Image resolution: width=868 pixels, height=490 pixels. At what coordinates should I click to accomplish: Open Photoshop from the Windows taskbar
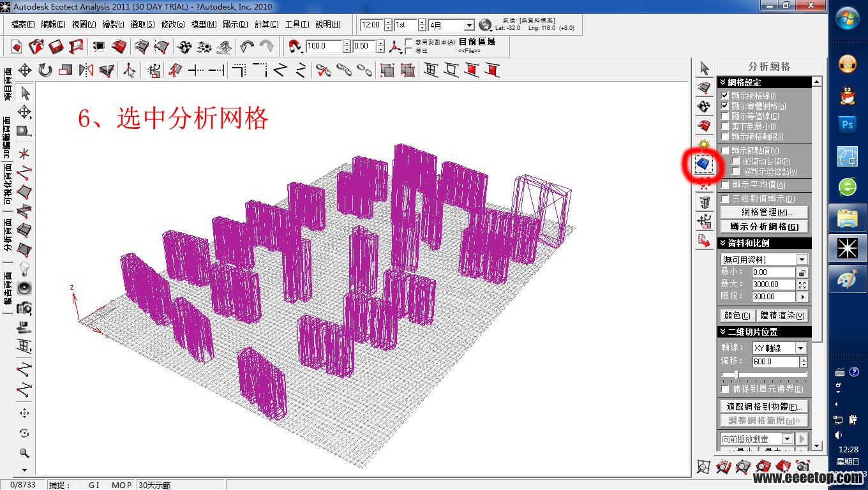(x=848, y=125)
